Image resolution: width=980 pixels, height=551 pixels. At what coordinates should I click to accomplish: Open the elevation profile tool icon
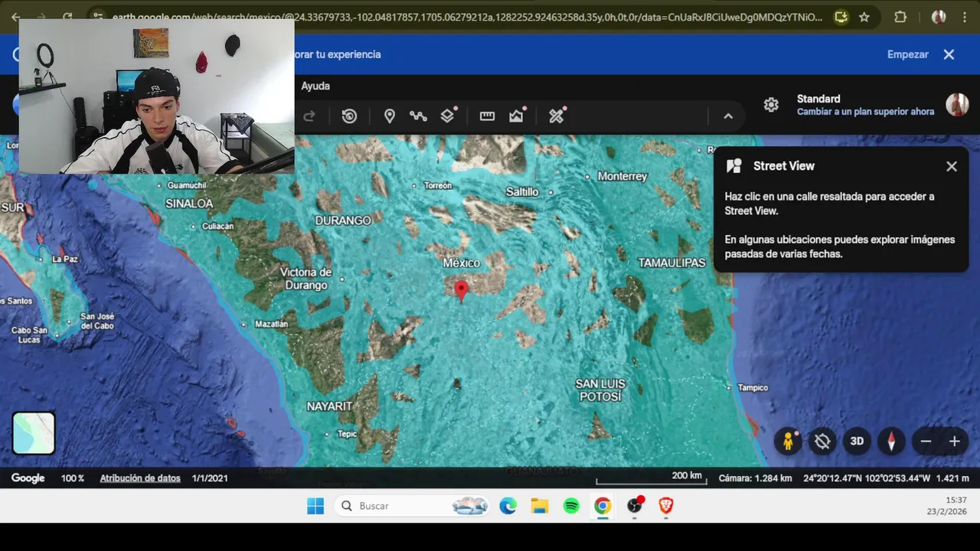pos(517,116)
